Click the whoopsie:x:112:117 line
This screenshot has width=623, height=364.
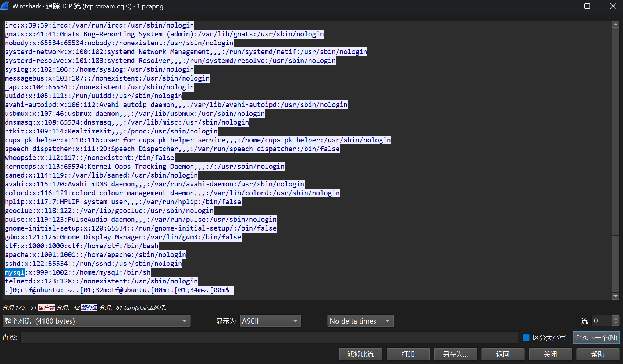(90, 158)
